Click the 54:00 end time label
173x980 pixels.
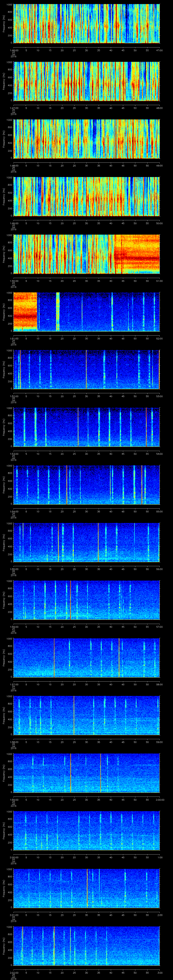[160, 454]
